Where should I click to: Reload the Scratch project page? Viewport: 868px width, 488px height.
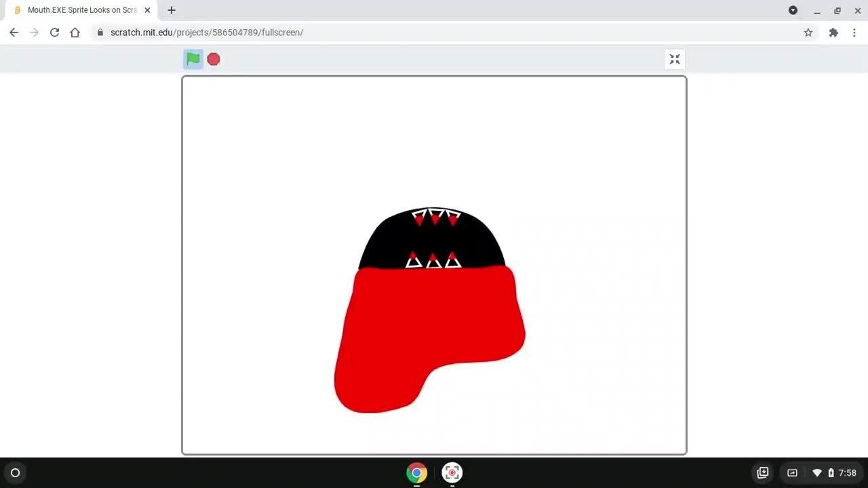[x=54, y=33]
